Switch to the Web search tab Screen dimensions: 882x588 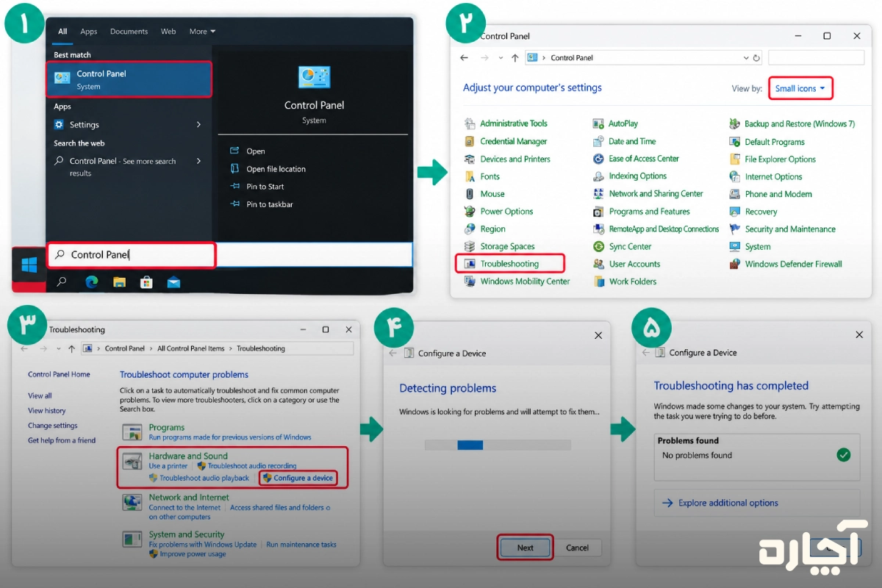click(168, 32)
